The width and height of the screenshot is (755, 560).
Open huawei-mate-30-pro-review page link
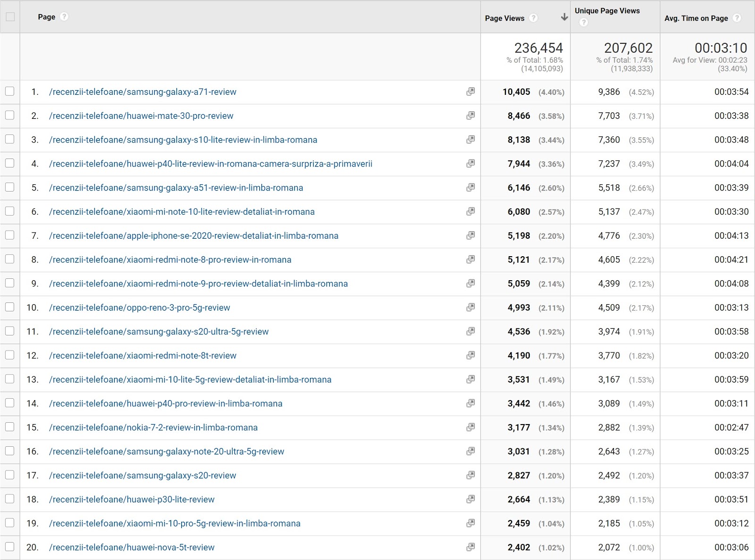pyautogui.click(x=141, y=116)
